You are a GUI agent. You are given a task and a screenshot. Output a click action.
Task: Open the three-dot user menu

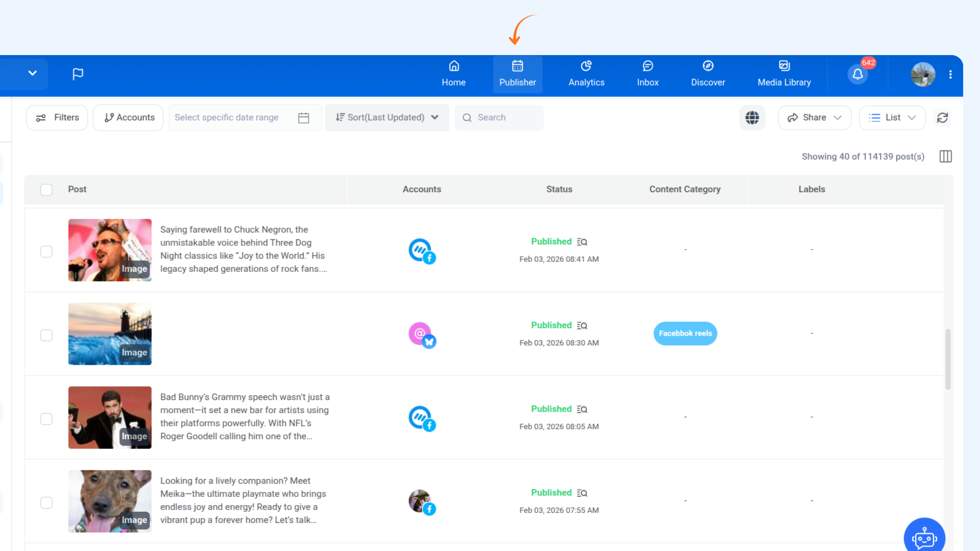[950, 74]
